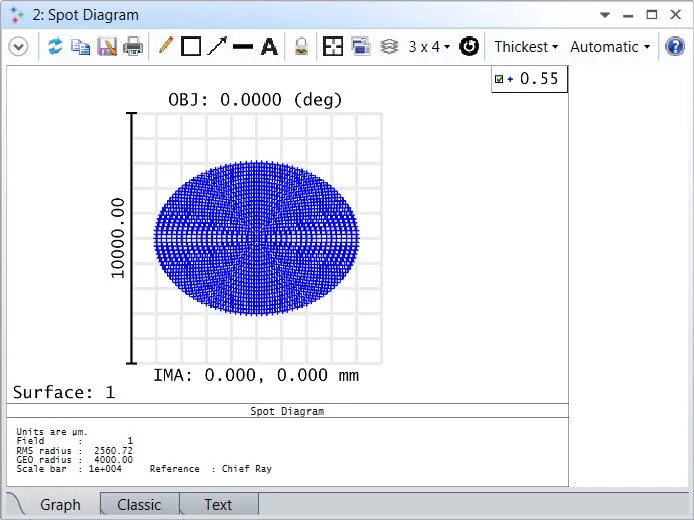
Task: Select the line drawing tool
Action: point(243,47)
